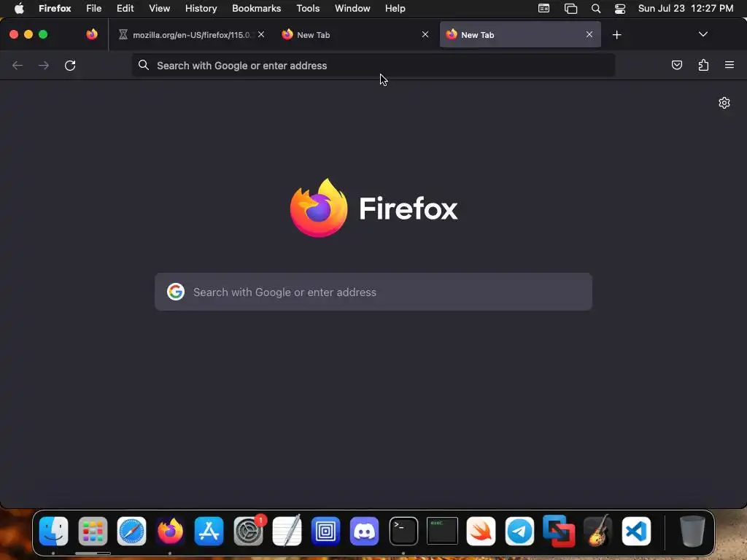This screenshot has height=560, width=747.
Task: Click the Google logo in search box
Action: pos(176,292)
